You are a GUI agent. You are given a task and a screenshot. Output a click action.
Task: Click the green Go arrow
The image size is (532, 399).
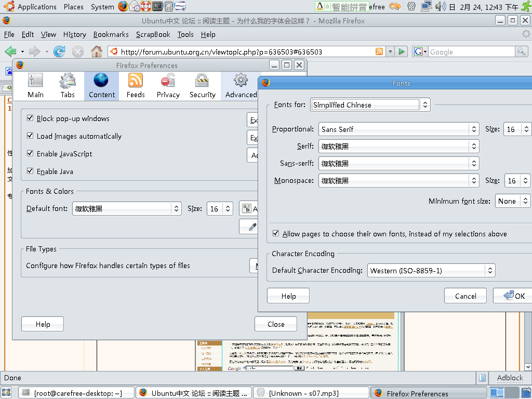coord(402,51)
